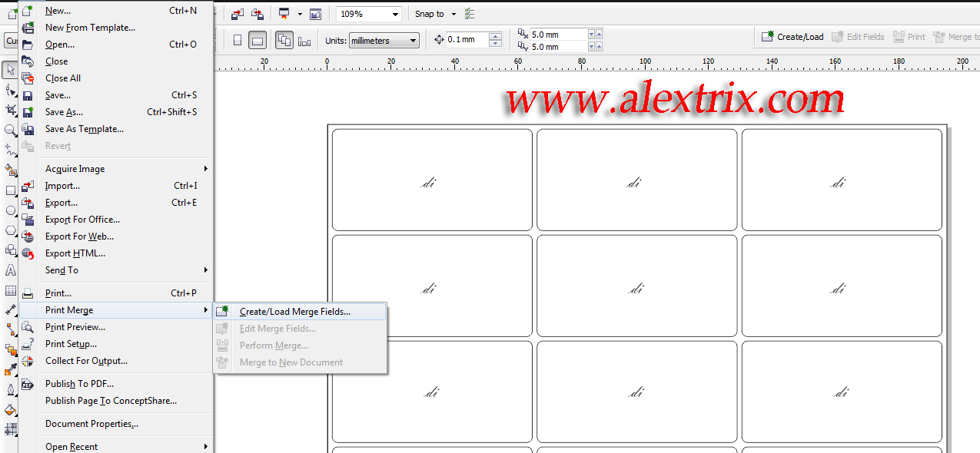Select the Pick tool in toolbox
This screenshot has height=453, width=980.
pyautogui.click(x=10, y=70)
